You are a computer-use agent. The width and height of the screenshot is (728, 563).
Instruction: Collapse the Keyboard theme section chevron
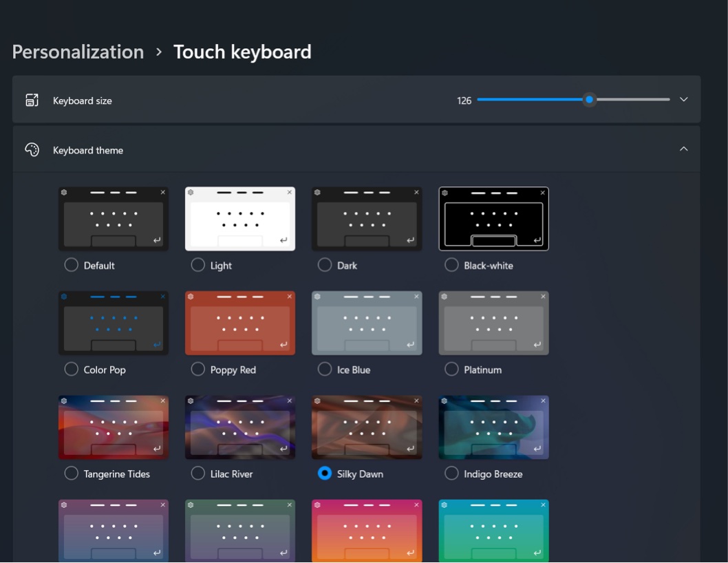[x=683, y=149]
